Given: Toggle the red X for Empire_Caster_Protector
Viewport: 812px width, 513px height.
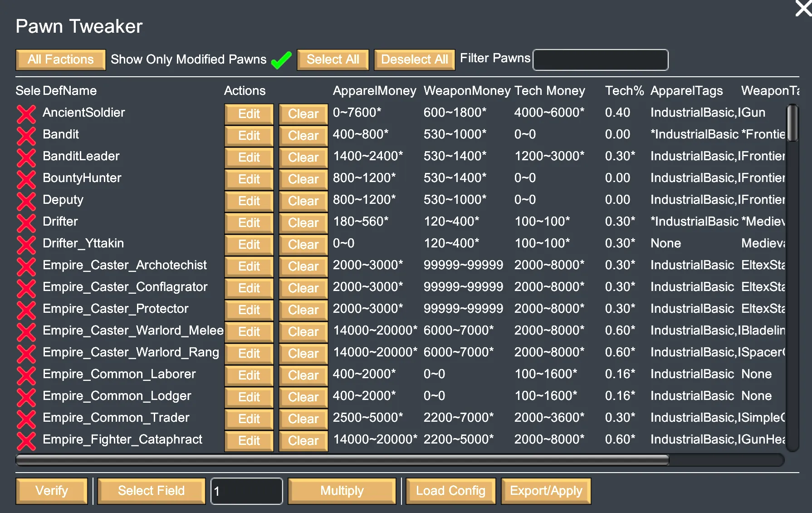Looking at the screenshot, I should [x=26, y=310].
